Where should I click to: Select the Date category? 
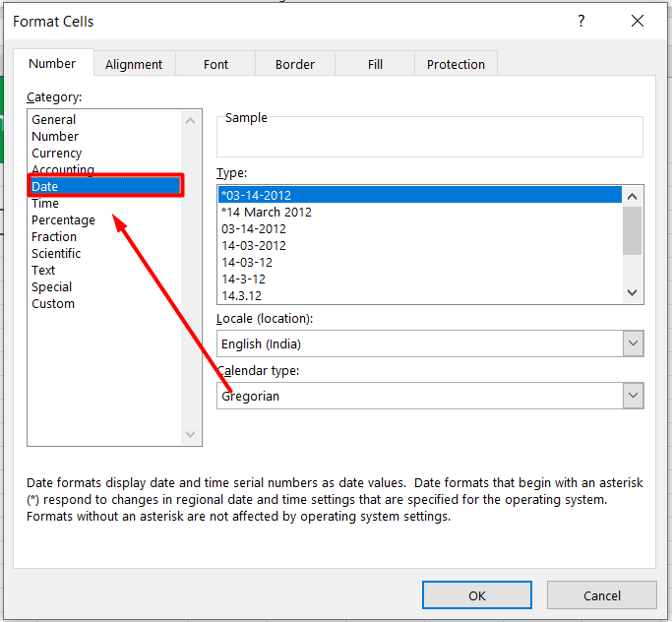click(105, 186)
